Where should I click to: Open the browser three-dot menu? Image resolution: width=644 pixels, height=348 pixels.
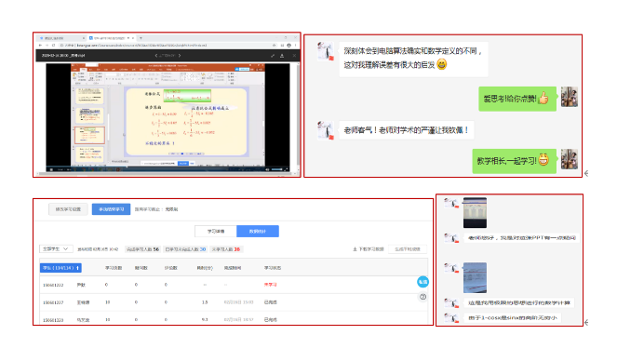(x=295, y=46)
